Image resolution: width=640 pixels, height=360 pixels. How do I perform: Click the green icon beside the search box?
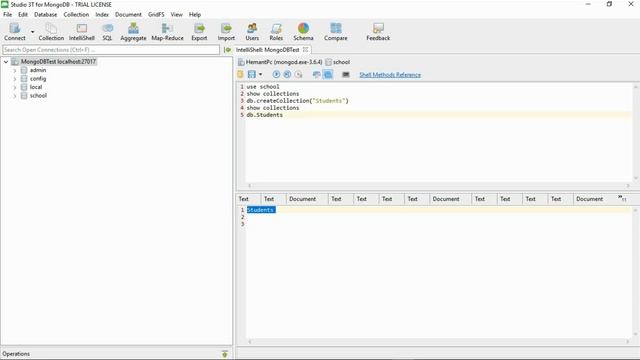coord(227,50)
